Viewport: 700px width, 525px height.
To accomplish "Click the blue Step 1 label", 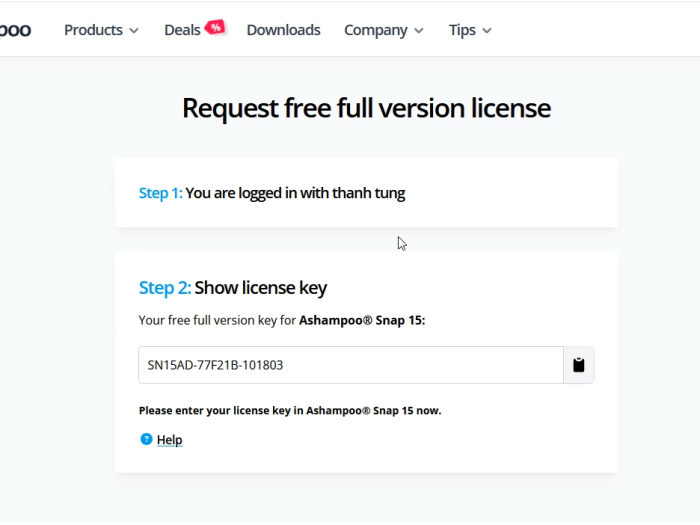I will coord(161,193).
